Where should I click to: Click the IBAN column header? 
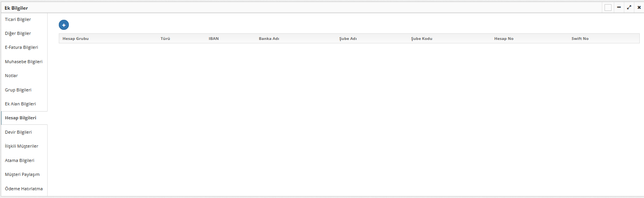[214, 38]
